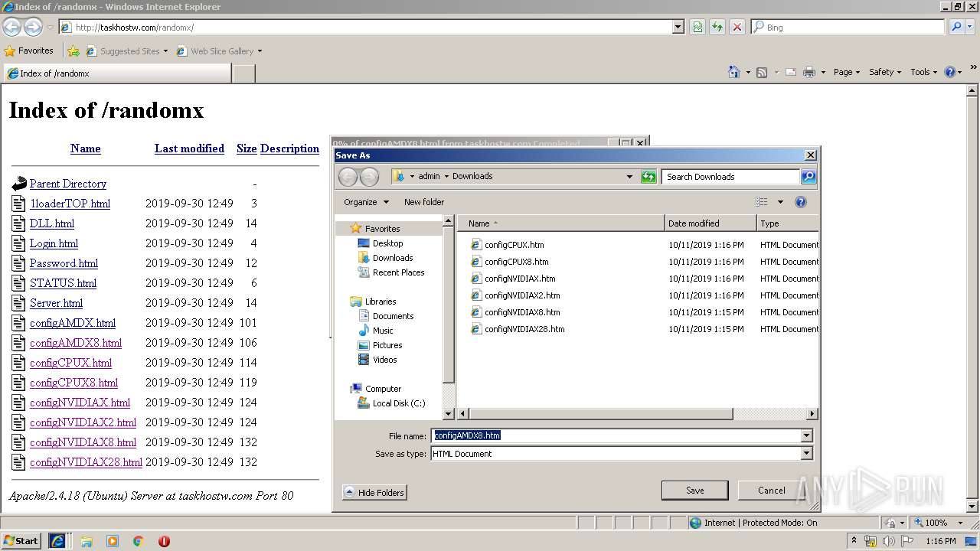Viewport: 980px width, 551px height.
Task: Click Save As dialog back arrow
Action: pyautogui.click(x=348, y=177)
